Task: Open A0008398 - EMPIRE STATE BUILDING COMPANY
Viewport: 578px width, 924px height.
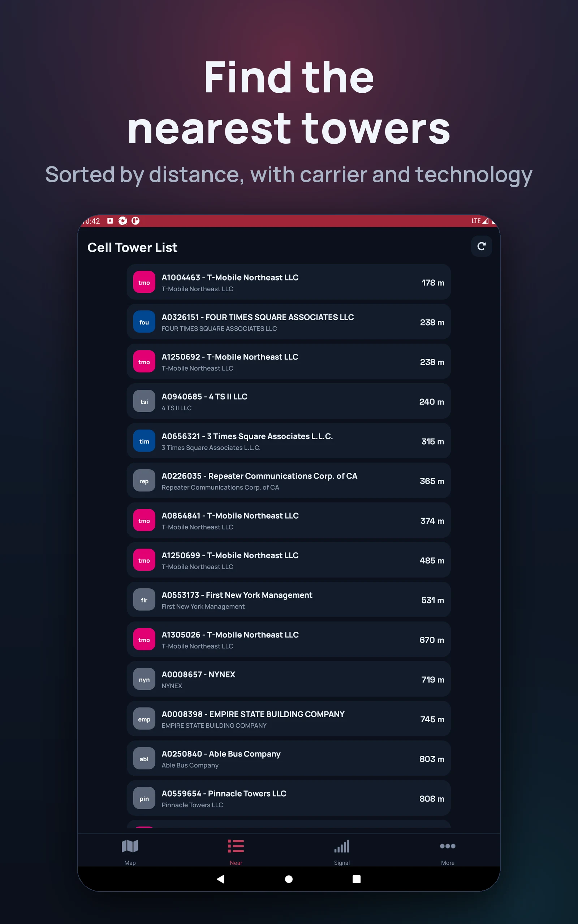Action: pyautogui.click(x=289, y=719)
